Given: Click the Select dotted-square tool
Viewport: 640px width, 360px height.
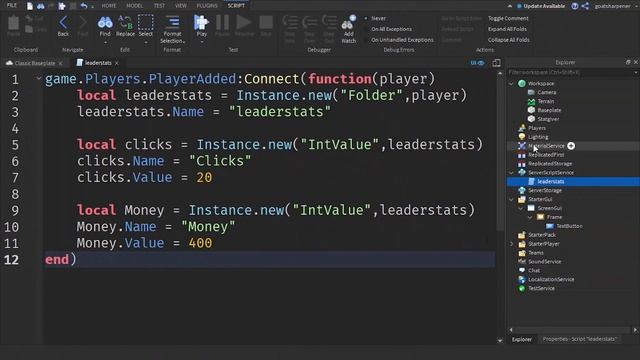Looking at the screenshot, I should (145, 22).
